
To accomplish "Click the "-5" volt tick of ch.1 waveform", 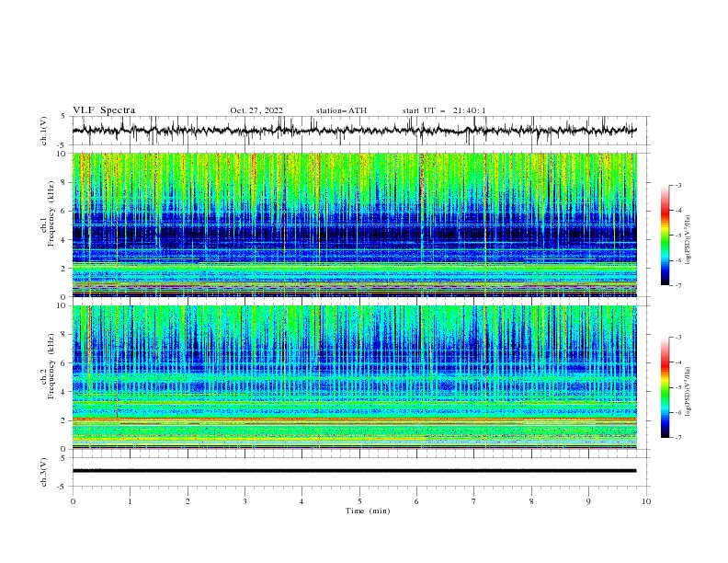I will point(62,145).
